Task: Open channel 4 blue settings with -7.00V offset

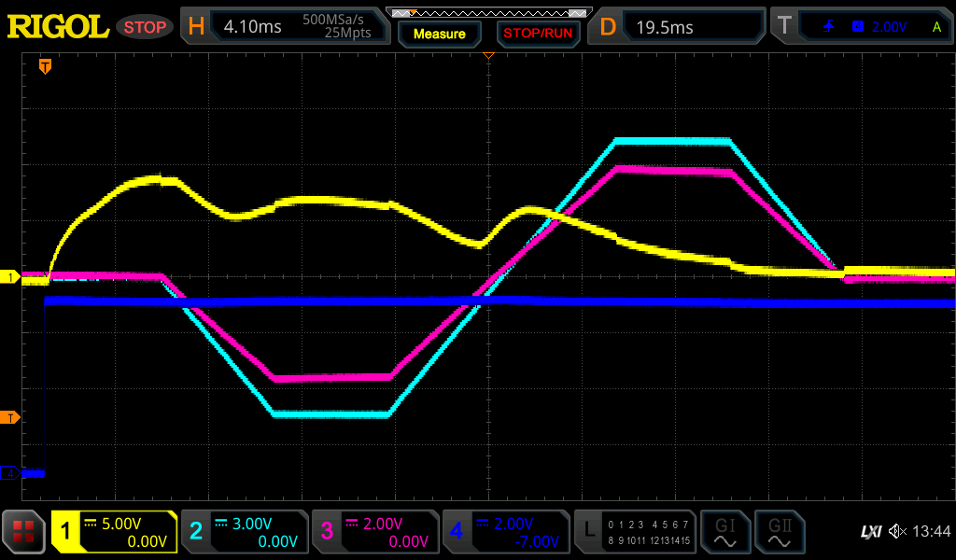Action: 505,532
